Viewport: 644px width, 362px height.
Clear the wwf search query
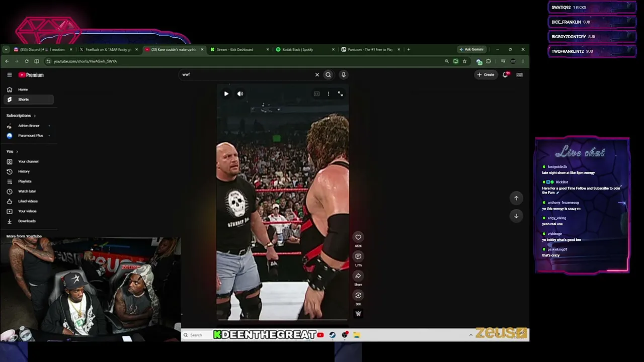(317, 75)
